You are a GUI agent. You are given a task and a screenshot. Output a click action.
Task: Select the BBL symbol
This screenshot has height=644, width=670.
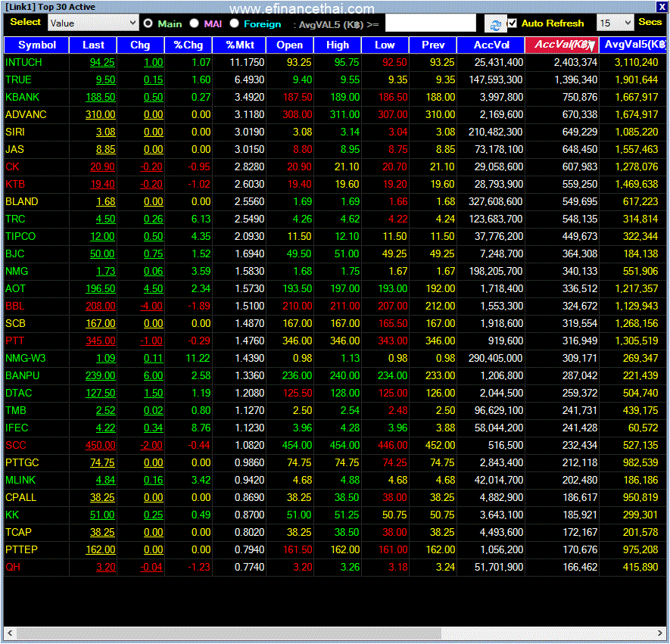14,306
